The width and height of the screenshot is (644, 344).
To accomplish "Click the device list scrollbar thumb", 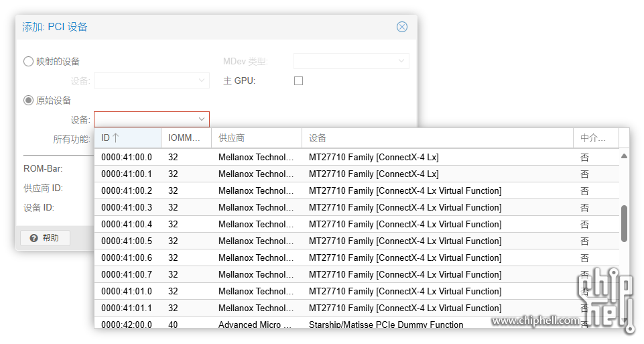I will [624, 223].
